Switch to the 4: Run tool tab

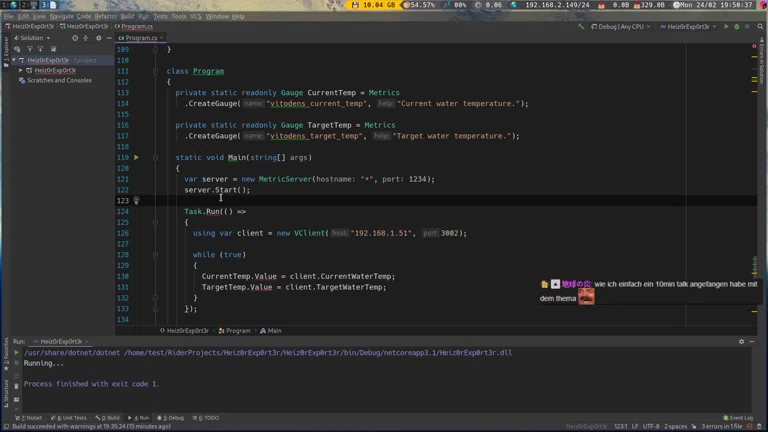(x=138, y=418)
